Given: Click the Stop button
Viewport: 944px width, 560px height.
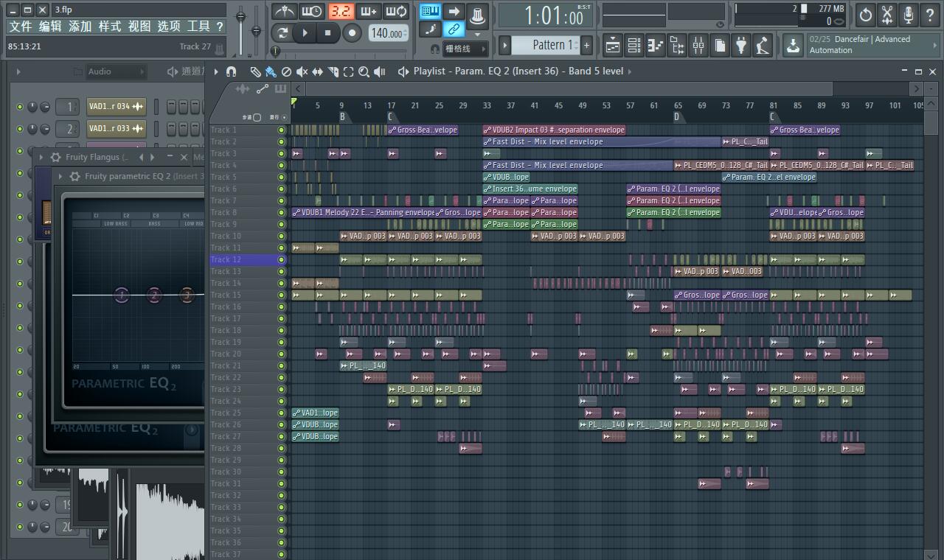Looking at the screenshot, I should coord(328,32).
